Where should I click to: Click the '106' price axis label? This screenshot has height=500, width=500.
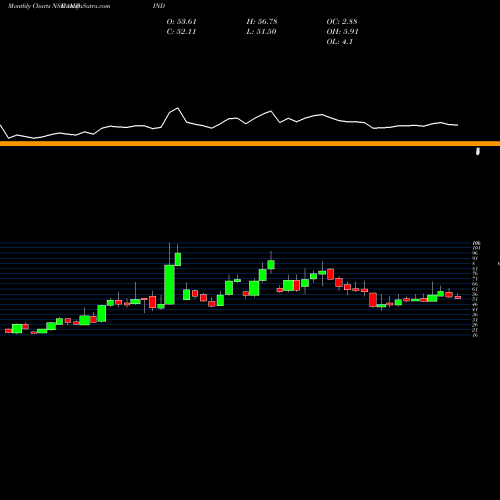pyautogui.click(x=476, y=243)
